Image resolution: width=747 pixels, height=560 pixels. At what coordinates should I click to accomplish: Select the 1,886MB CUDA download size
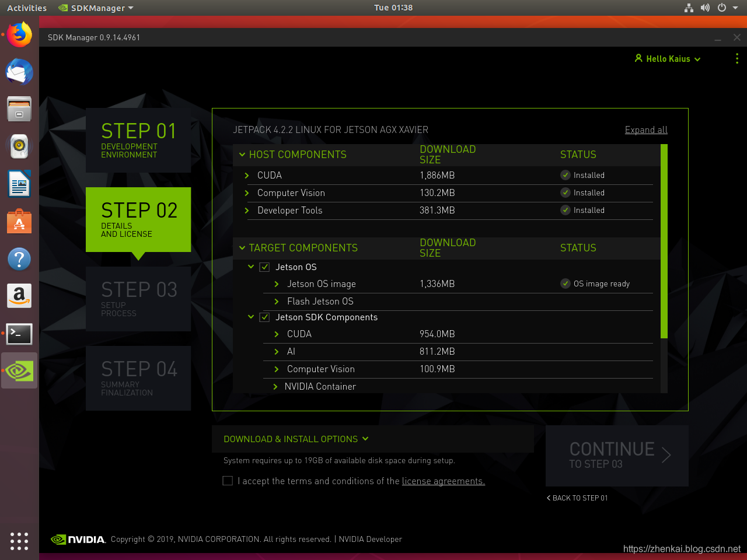click(x=437, y=175)
